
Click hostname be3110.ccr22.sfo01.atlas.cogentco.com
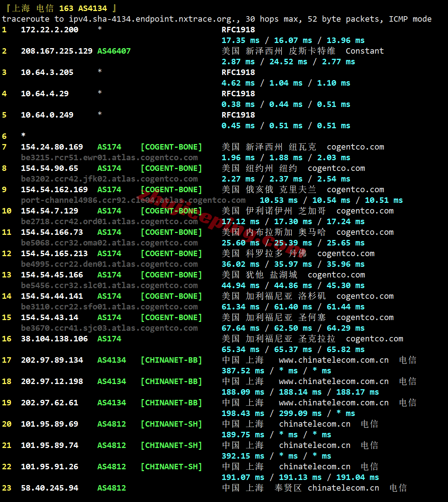click(x=109, y=307)
